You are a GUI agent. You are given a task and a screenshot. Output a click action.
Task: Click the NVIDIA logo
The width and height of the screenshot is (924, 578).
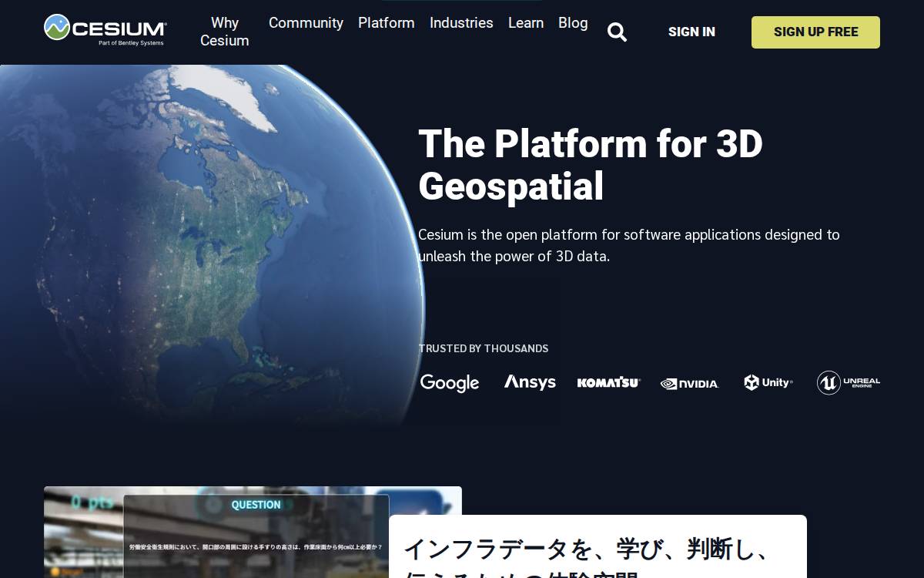coord(689,384)
